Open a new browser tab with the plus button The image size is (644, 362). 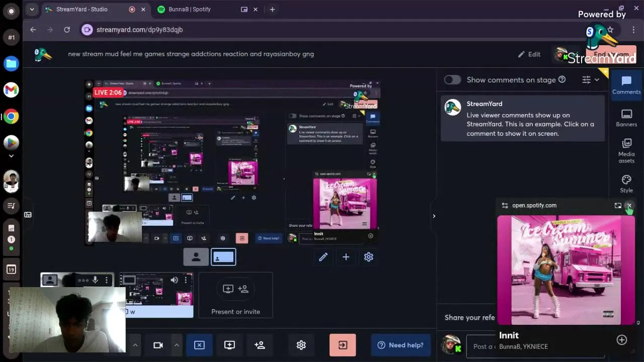[x=272, y=10]
